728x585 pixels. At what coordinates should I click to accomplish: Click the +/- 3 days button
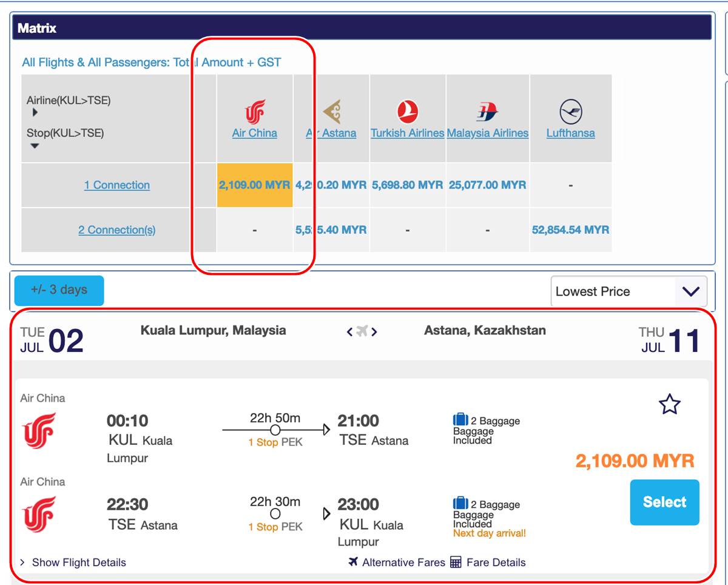click(59, 290)
